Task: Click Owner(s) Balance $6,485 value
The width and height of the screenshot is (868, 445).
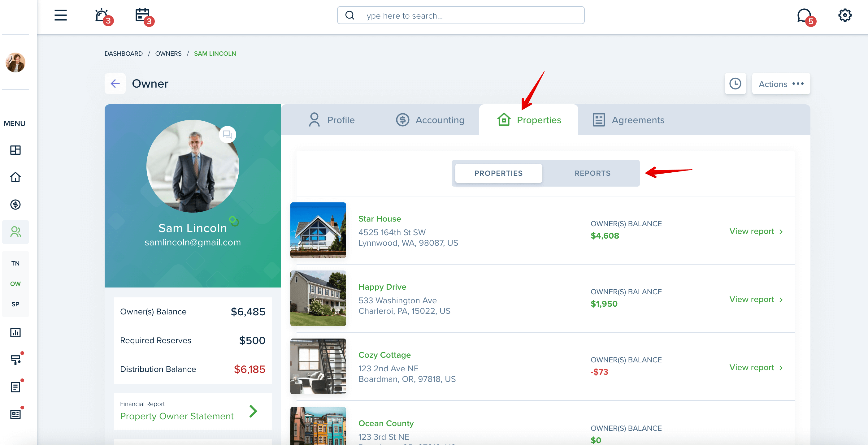Action: 248,312
